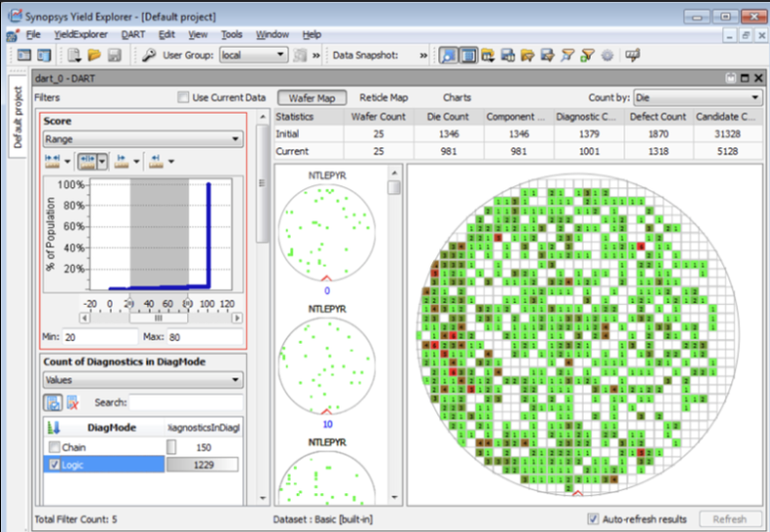
Task: Click the pin icon in dart_0 panel title
Action: click(731, 78)
